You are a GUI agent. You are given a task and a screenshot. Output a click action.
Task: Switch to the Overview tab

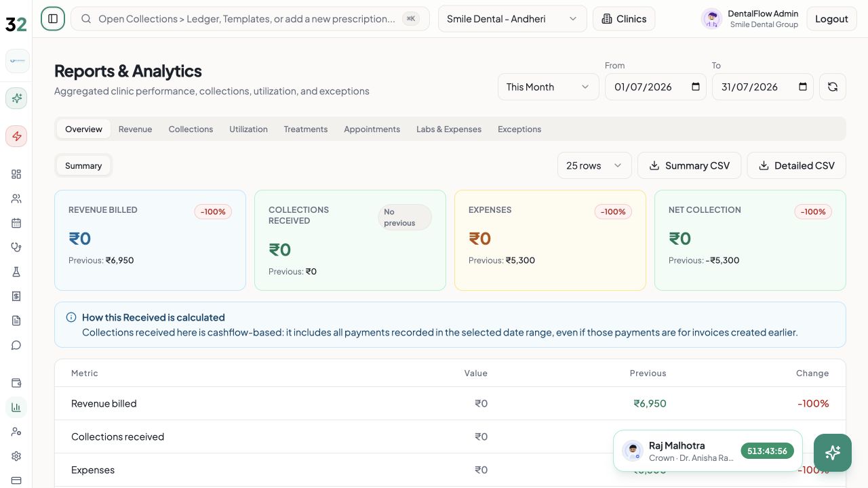click(x=83, y=129)
